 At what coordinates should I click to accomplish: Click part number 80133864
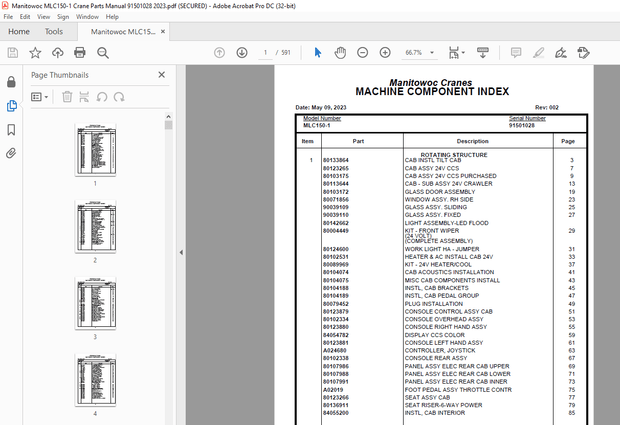(x=336, y=160)
